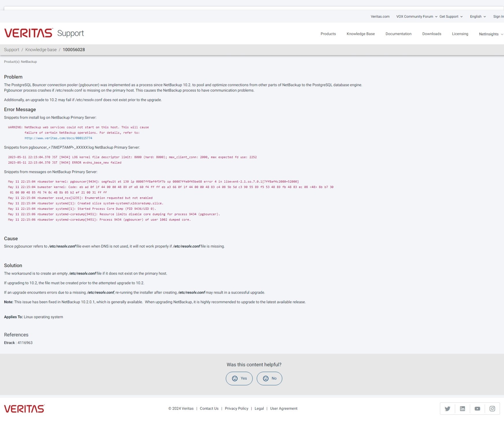Click the 'dumped core' log line
504x429 pixels.
pos(99,220)
